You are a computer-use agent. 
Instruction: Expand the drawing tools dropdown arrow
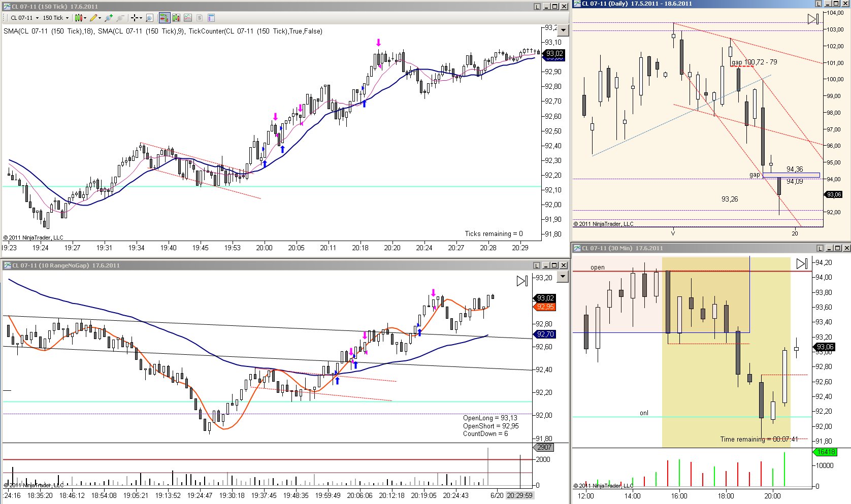tap(100, 18)
